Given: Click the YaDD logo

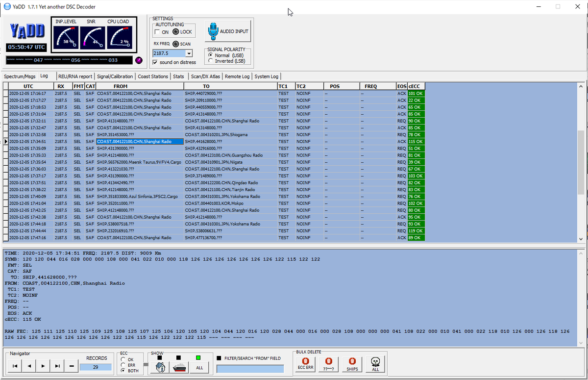Looking at the screenshot, I should (x=26, y=31).
